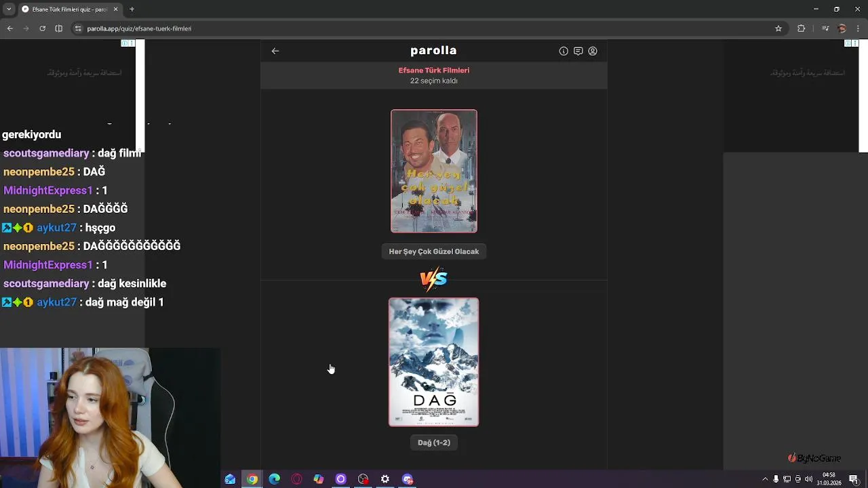The height and width of the screenshot is (488, 868).
Task: Click chat line dağ mağ değil 1
Action: coord(125,302)
